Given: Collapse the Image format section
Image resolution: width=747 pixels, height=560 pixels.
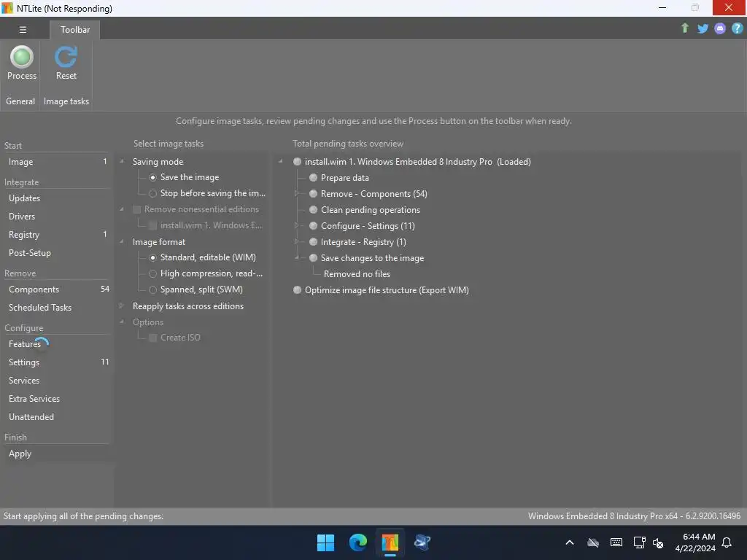Looking at the screenshot, I should [122, 241].
